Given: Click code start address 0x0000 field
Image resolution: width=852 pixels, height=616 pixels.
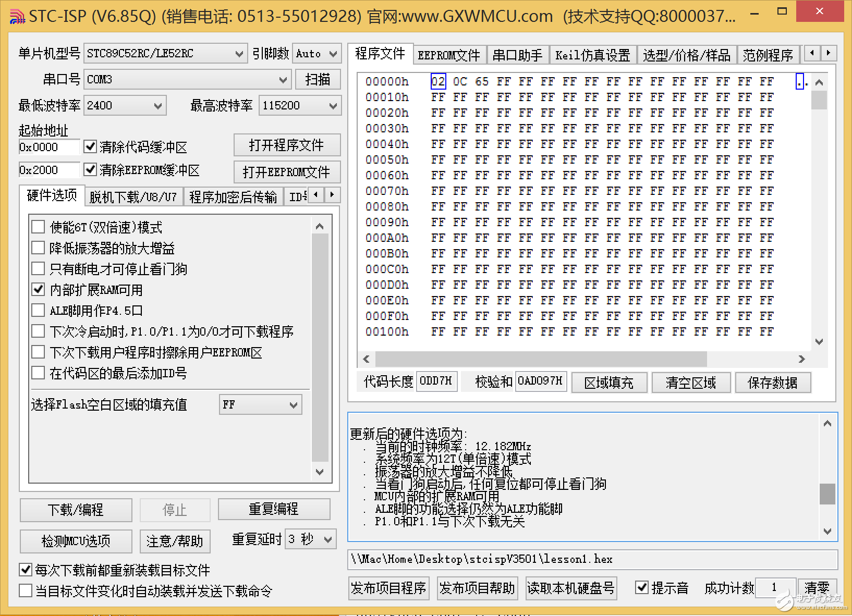Looking at the screenshot, I should click(x=50, y=147).
